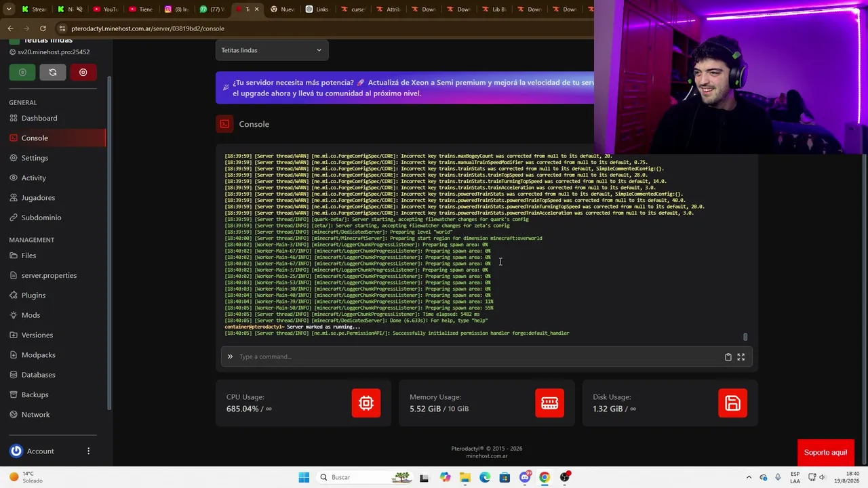Click the Mods gear icon
This screenshot has height=488, width=868.
point(14,315)
